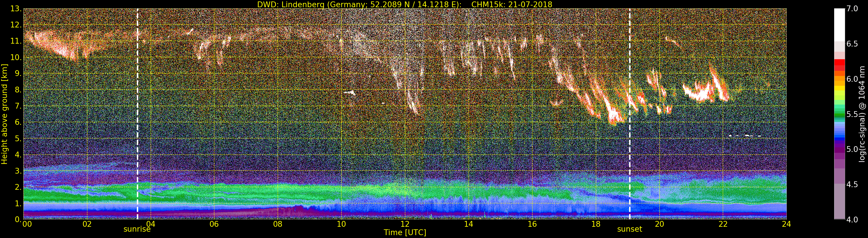The height and width of the screenshot is (238, 868).
Task: Click the y-axis tick label '0.'
Action: 18,219
